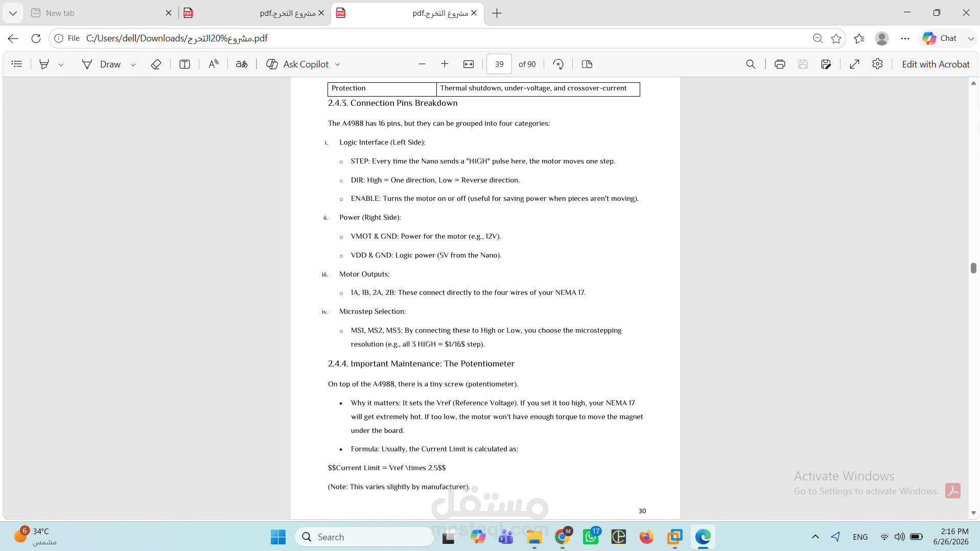
Task: Expand the arrow beside Copilot Chat
Action: [x=971, y=38]
